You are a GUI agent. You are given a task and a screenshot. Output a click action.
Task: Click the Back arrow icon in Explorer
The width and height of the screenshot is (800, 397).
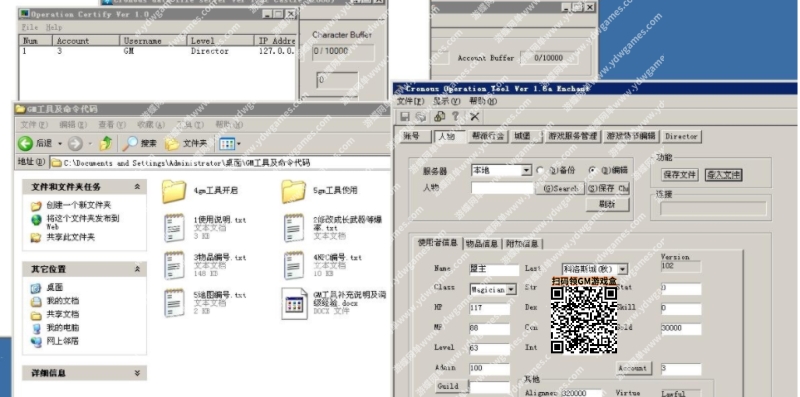coord(25,143)
